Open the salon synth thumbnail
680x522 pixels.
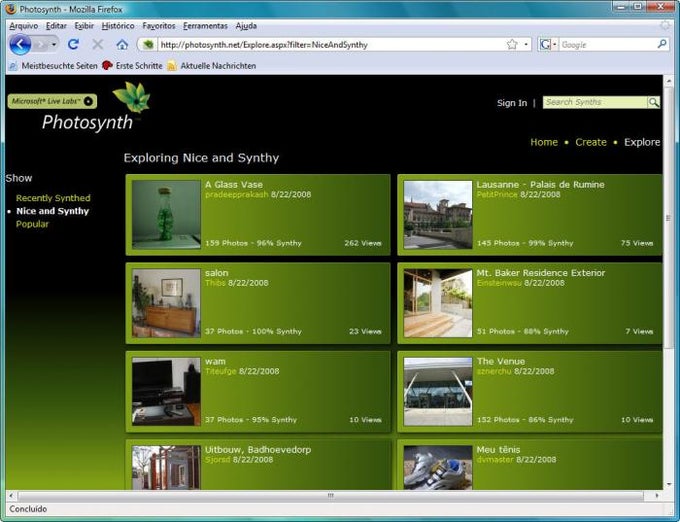pyautogui.click(x=166, y=303)
